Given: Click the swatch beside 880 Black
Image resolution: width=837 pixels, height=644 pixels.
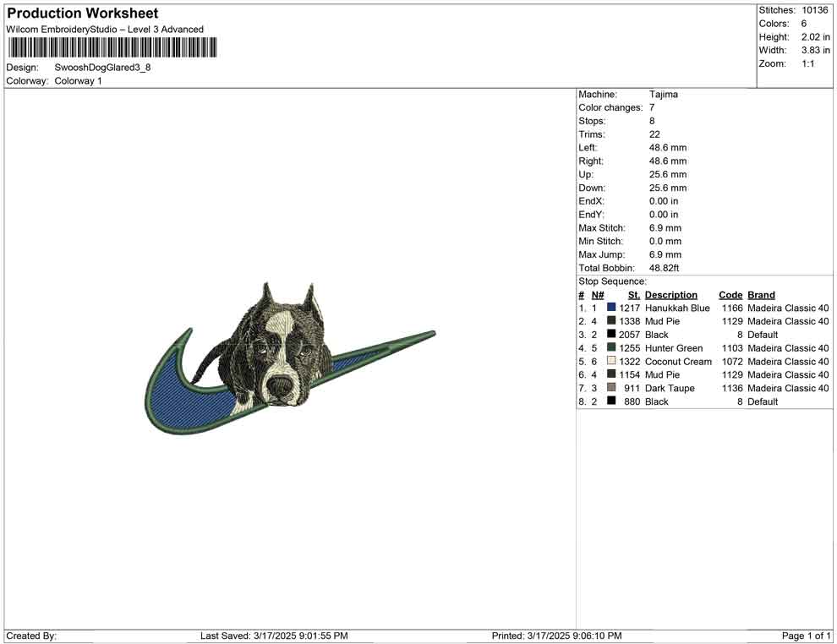Looking at the screenshot, I should 611,401.
